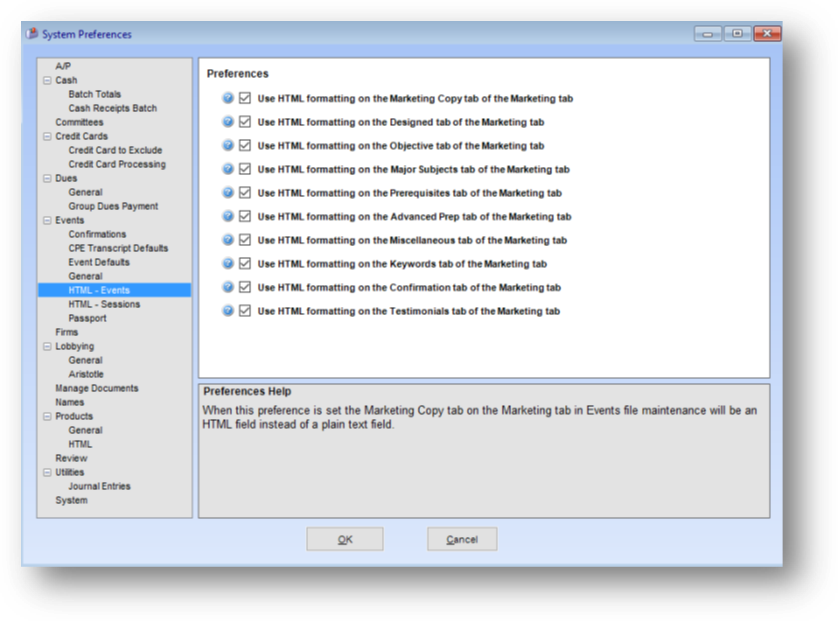Select Credit Card to Exclude
Image resolution: width=838 pixels, height=621 pixels.
point(115,150)
